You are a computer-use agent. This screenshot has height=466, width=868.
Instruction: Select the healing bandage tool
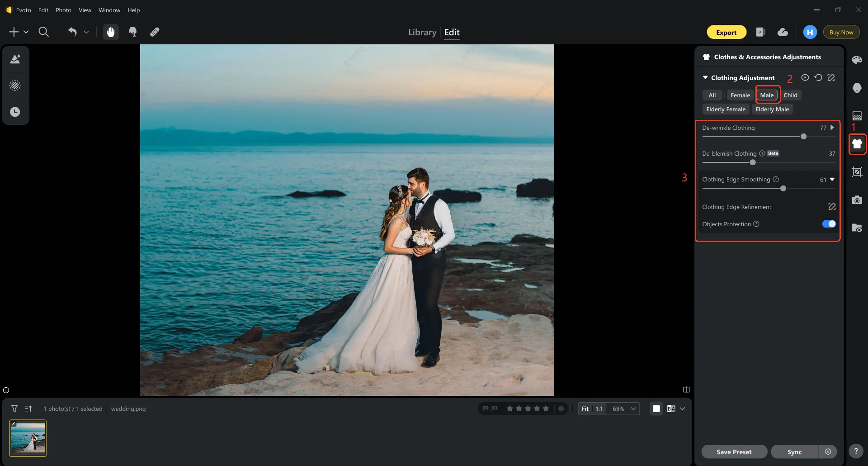pyautogui.click(x=155, y=32)
